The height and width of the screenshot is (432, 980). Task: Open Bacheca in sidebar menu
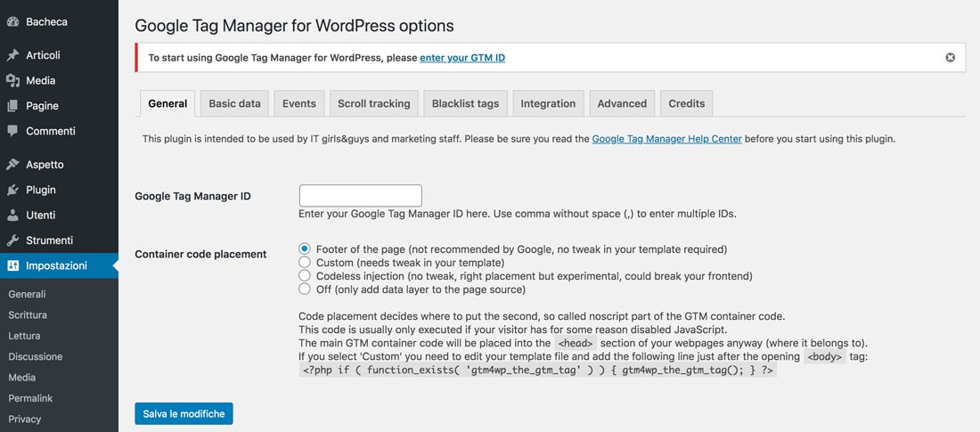(x=59, y=22)
